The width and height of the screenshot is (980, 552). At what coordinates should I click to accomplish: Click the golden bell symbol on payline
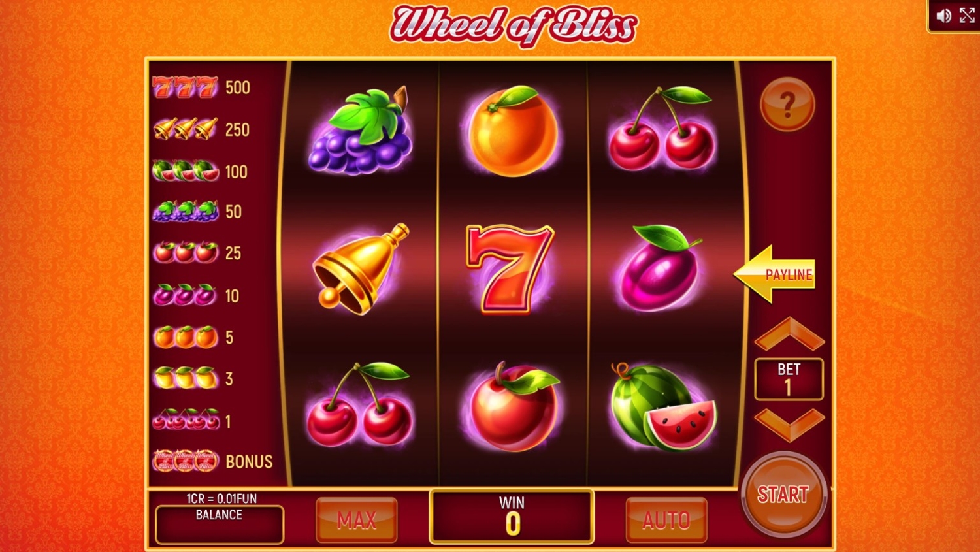(x=361, y=269)
